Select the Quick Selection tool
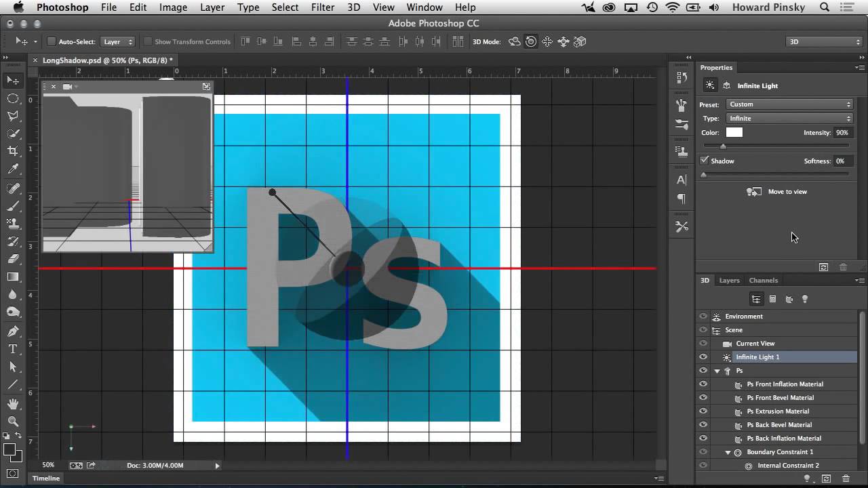 13,134
